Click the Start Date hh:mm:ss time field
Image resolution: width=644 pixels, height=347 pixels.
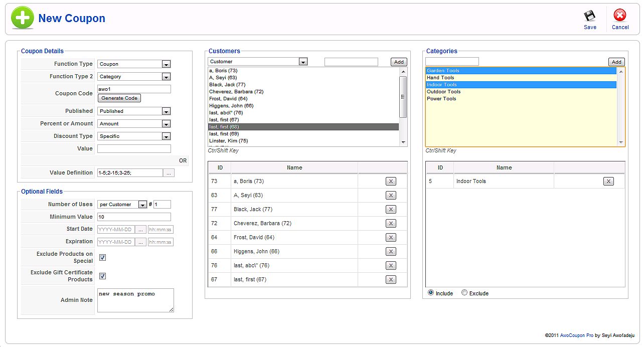[160, 230]
